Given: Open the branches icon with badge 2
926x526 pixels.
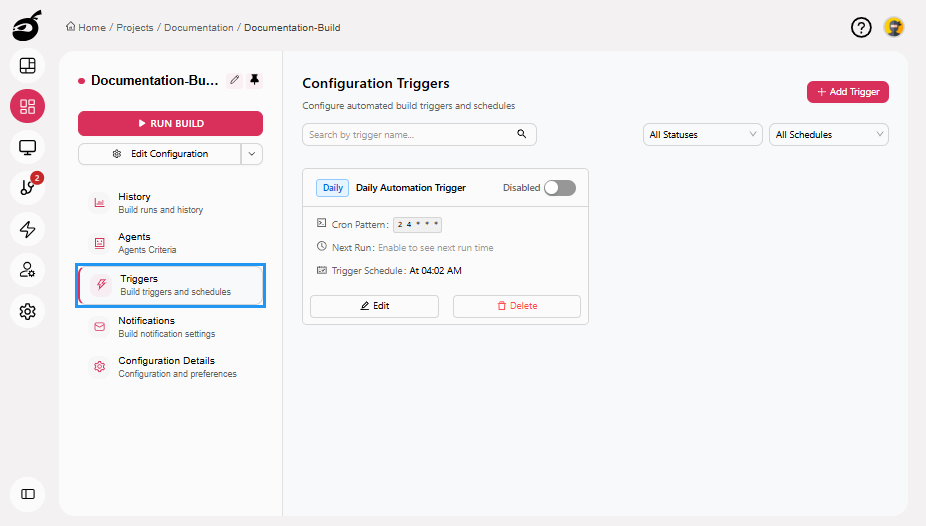Looking at the screenshot, I should click(x=28, y=188).
